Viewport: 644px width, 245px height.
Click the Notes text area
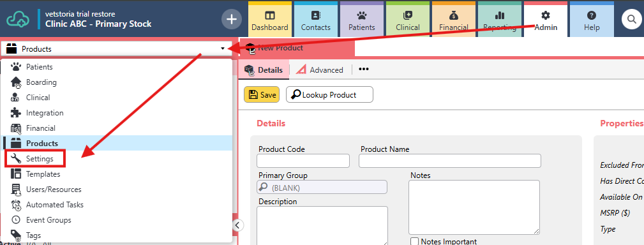(x=474, y=207)
